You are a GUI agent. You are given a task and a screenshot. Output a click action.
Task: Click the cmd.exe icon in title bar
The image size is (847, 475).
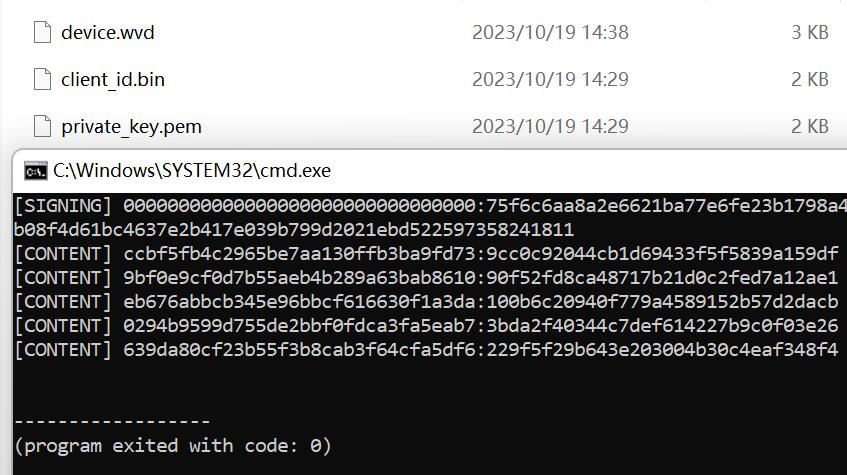35,171
